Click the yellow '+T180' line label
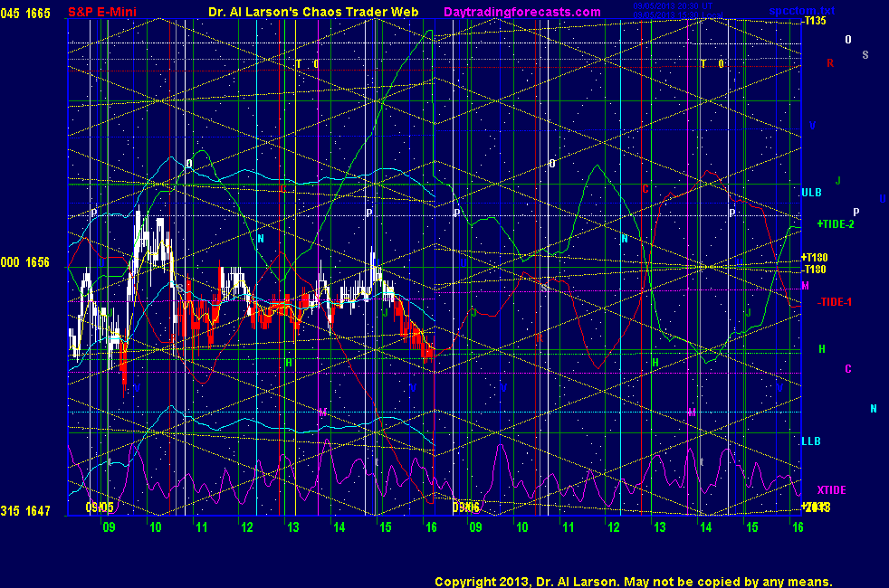The width and height of the screenshot is (889, 588). point(814,258)
